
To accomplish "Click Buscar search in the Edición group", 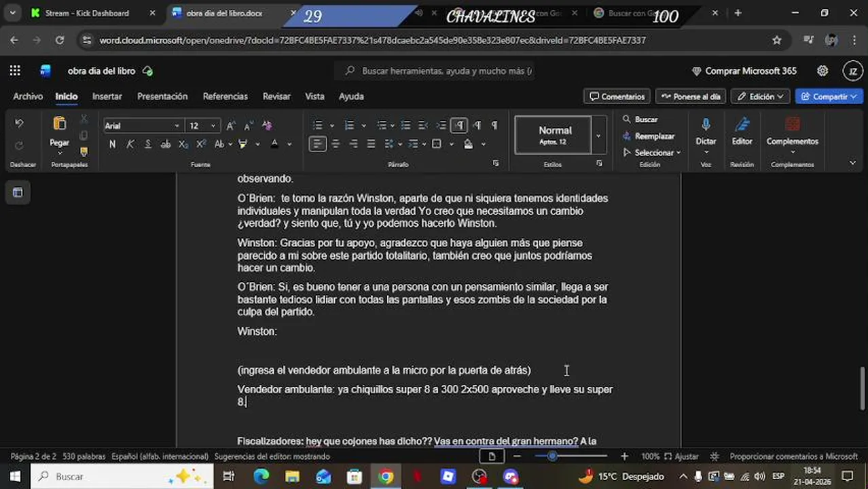I will pos(640,120).
